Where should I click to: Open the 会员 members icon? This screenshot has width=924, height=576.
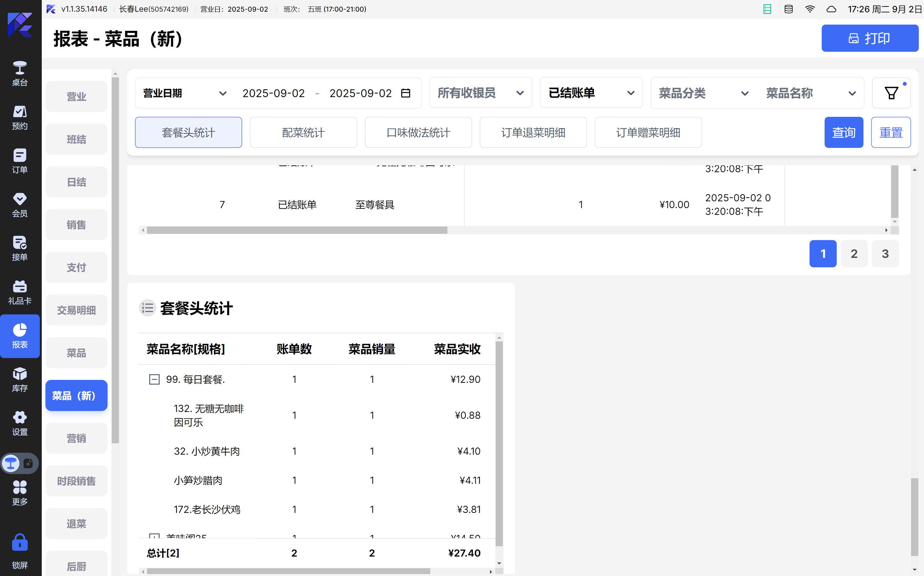click(x=20, y=205)
